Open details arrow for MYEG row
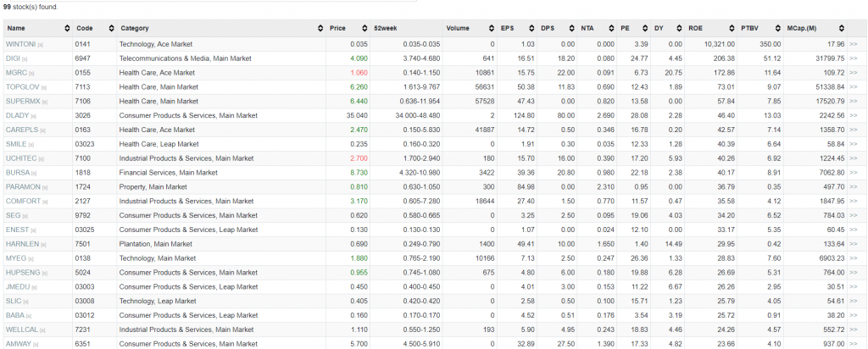 pos(853,258)
